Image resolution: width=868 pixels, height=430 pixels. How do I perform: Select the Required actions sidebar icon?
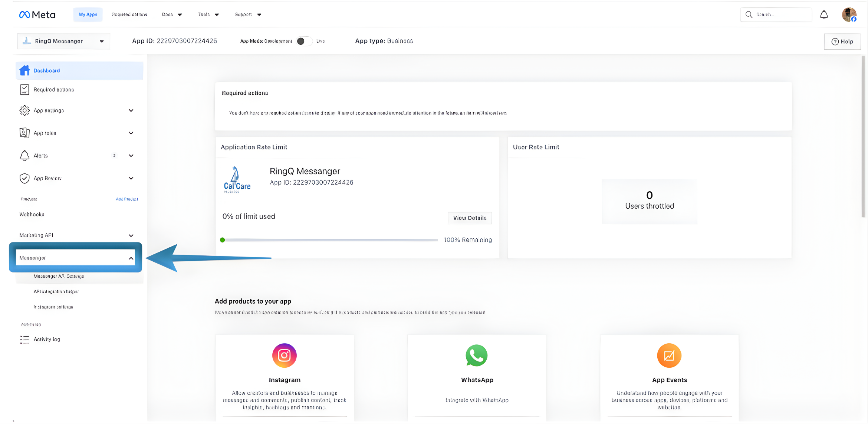click(x=24, y=89)
